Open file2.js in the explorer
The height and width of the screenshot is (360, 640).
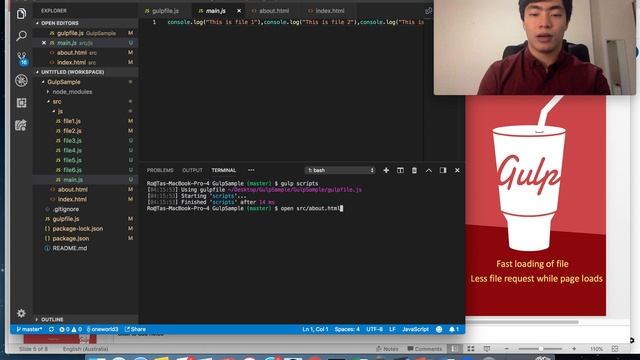[72, 131]
